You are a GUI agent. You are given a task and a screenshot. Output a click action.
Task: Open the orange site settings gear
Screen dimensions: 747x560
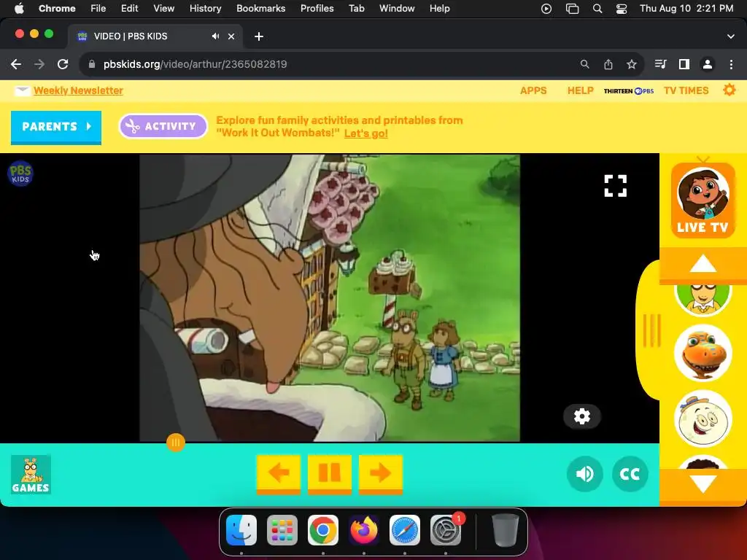coord(729,90)
